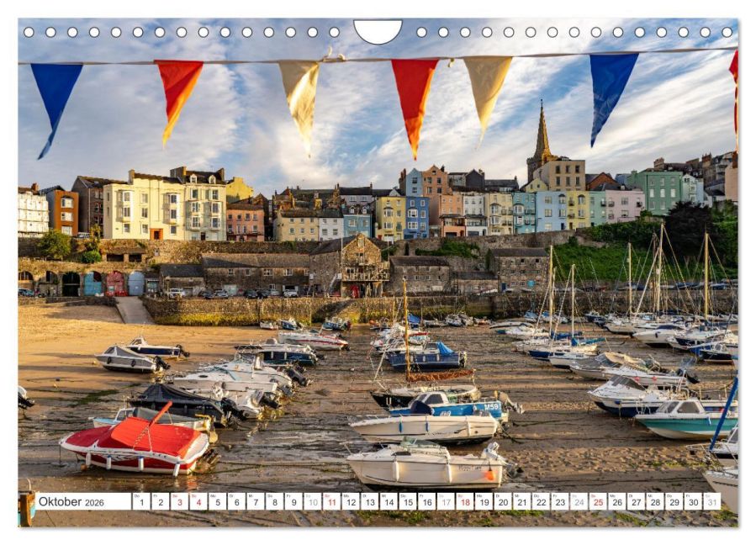This screenshot has width=756, height=545.
Task: Click the "Oktober 2026" month label
Action: pyautogui.click(x=71, y=501)
